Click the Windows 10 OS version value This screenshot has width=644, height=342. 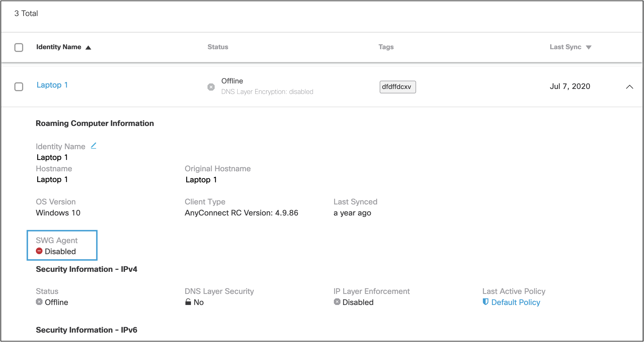pyautogui.click(x=58, y=213)
